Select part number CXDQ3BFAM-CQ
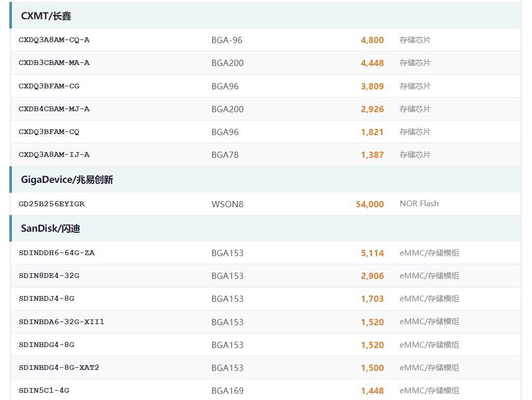532x400 pixels. 49,132
